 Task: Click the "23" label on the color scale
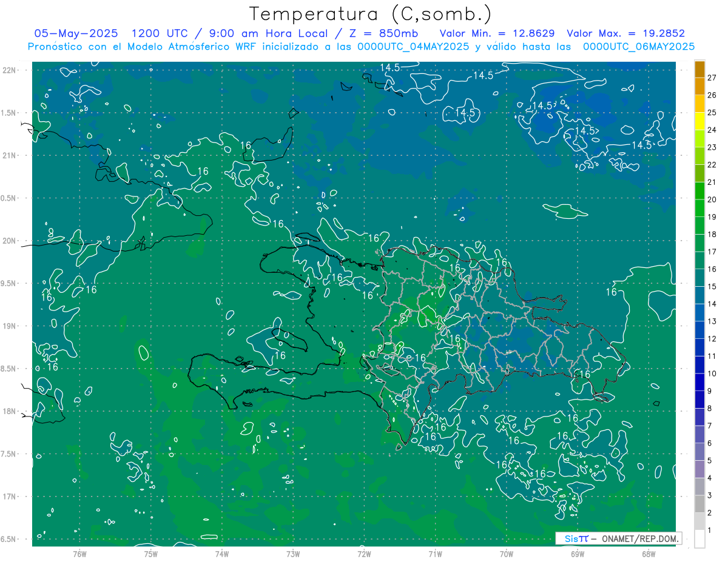pyautogui.click(x=712, y=147)
